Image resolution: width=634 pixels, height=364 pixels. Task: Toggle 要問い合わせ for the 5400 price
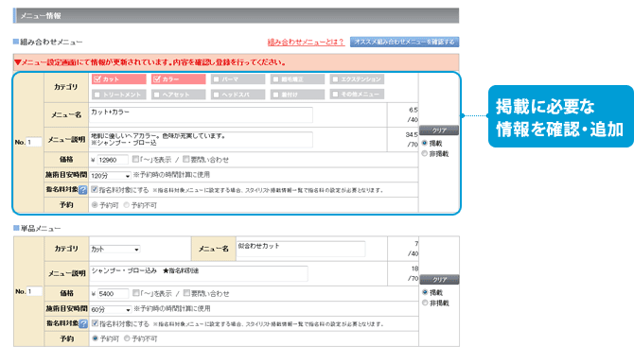point(186,293)
